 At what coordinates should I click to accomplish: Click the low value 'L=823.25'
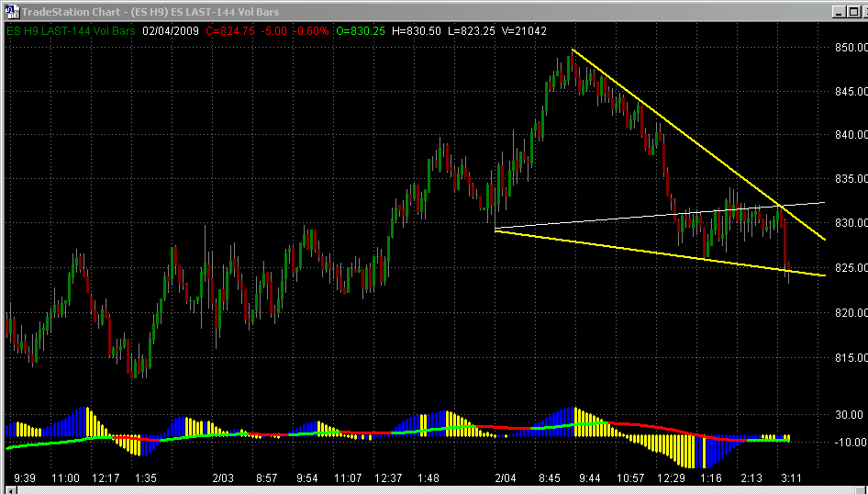(471, 31)
